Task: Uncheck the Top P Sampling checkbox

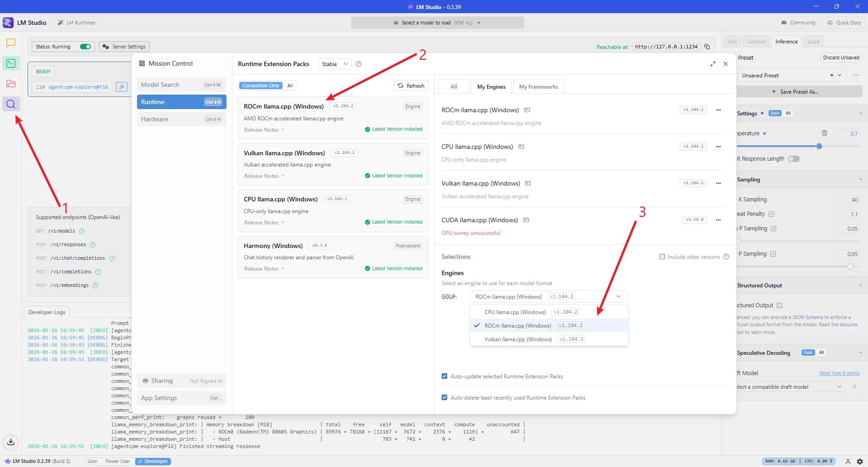Action: tap(773, 254)
